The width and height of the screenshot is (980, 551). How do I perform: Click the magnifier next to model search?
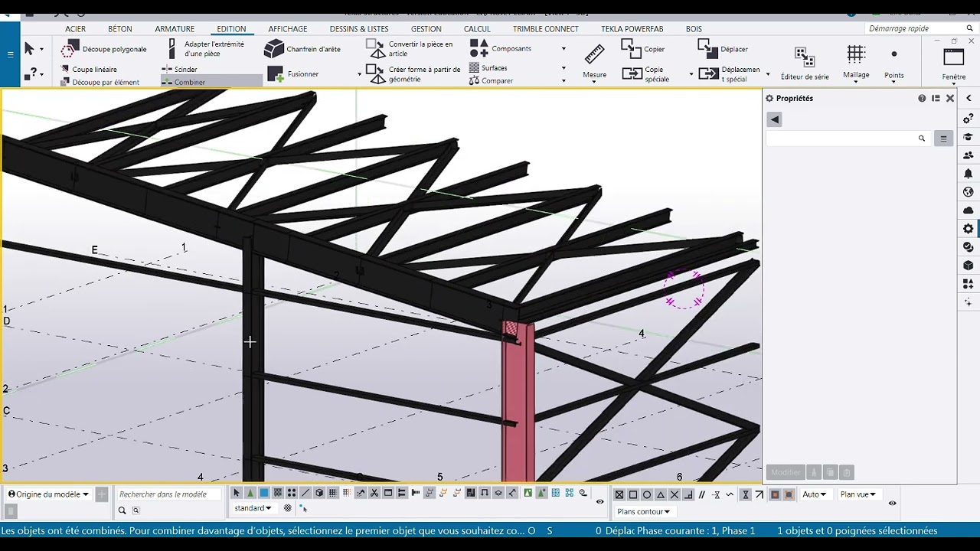122,510
